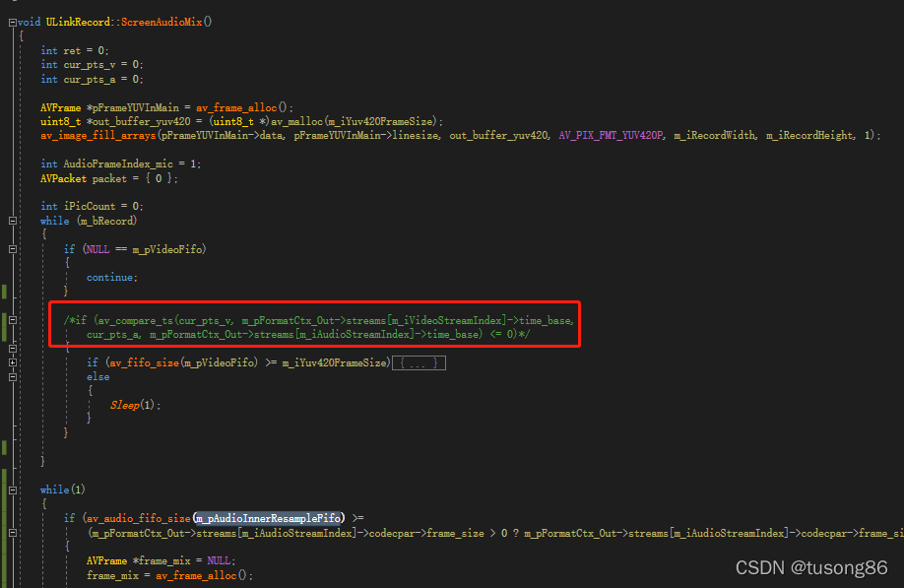Click the ScreenAudioMix function name
This screenshot has height=588, width=904.
[161, 22]
